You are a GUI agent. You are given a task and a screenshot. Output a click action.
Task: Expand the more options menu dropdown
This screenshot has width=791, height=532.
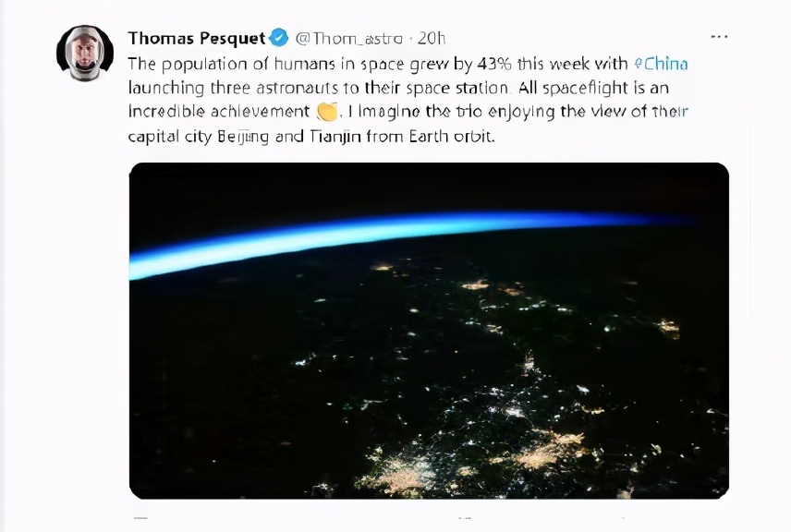click(718, 35)
